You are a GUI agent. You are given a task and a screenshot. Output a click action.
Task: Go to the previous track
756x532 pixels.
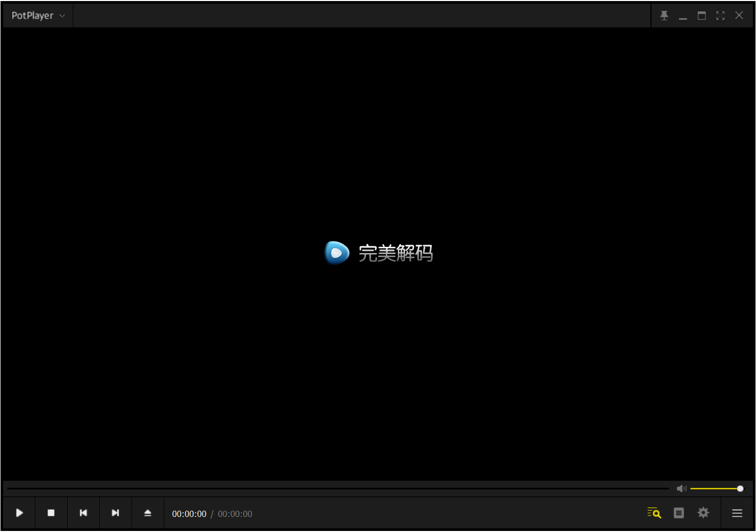pyautogui.click(x=83, y=513)
